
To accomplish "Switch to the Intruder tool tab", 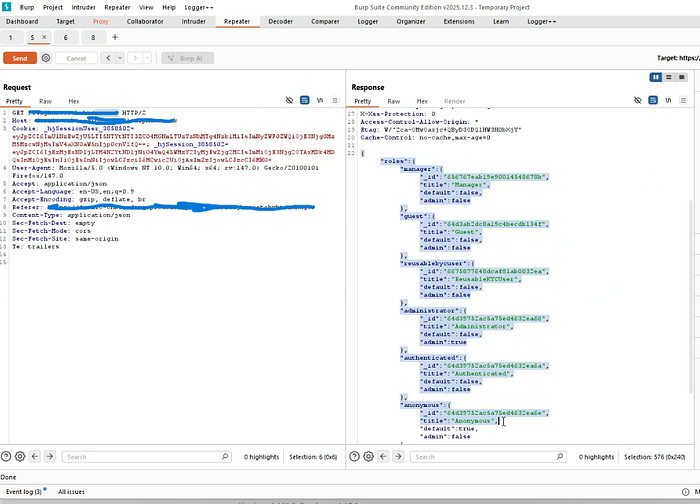I will point(193,21).
